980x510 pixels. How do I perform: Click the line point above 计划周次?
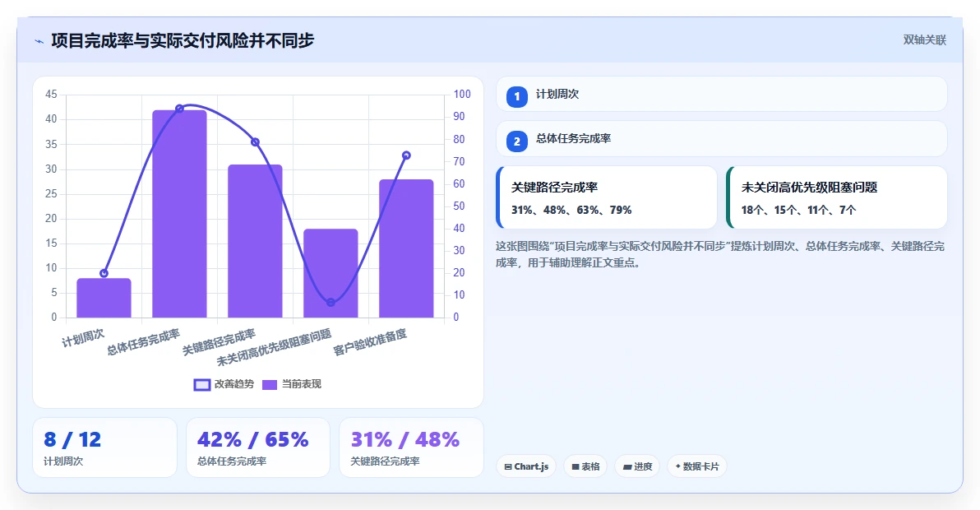coord(104,273)
